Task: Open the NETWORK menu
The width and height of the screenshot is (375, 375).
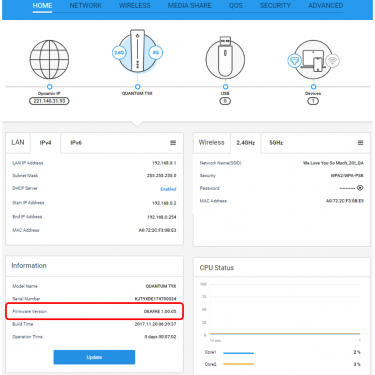Action: 85,6
